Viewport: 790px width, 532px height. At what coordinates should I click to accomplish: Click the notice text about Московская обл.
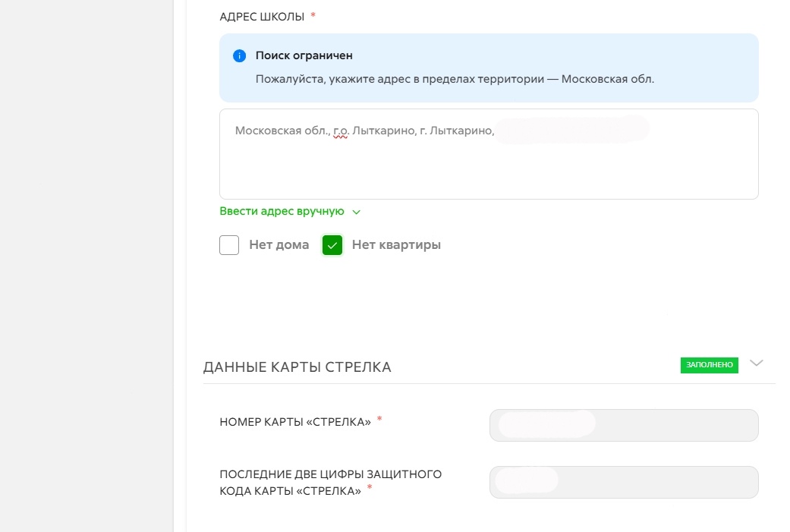(x=455, y=78)
